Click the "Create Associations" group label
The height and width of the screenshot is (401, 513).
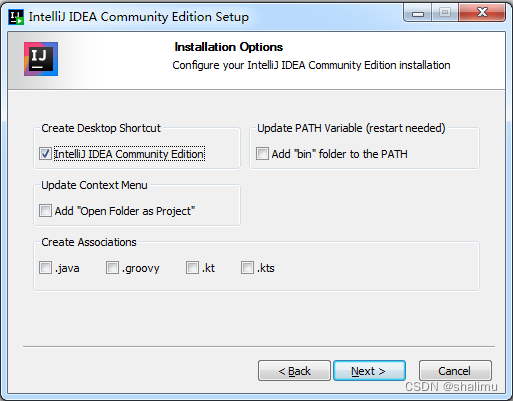pyautogui.click(x=89, y=242)
